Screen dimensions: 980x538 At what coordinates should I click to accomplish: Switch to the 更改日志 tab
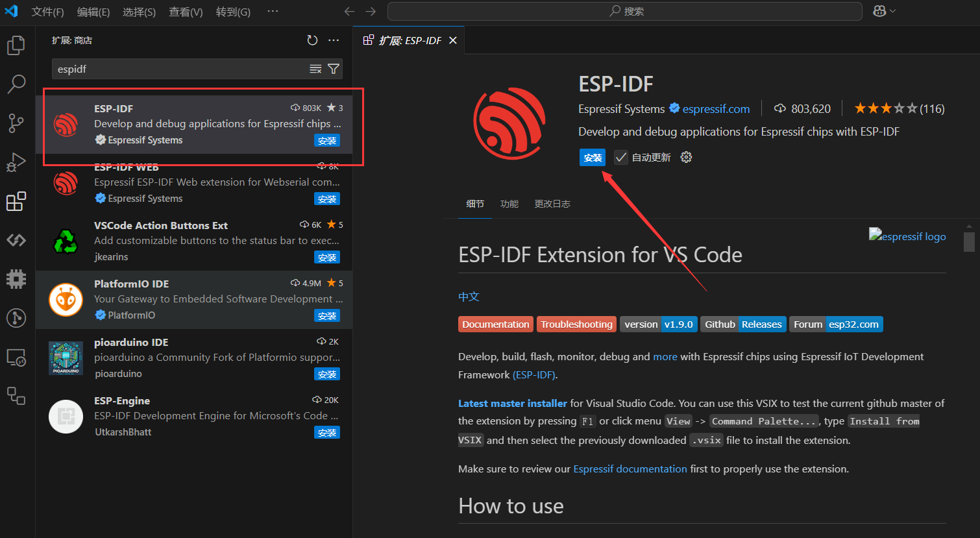click(x=552, y=204)
